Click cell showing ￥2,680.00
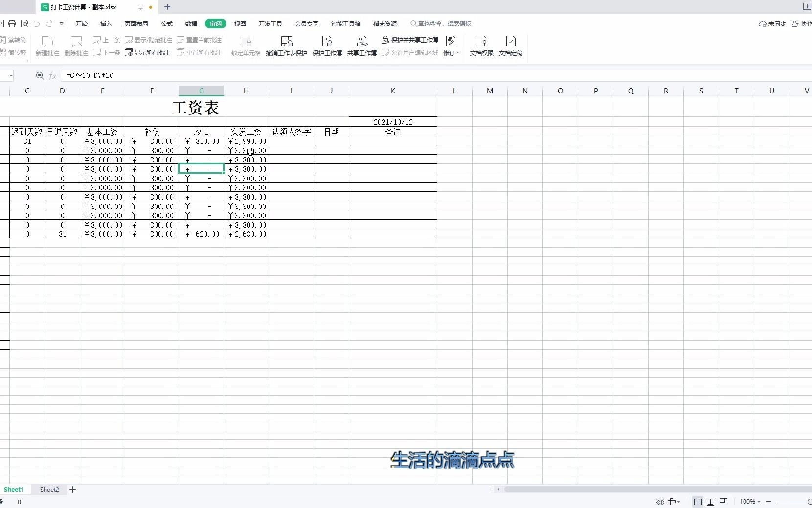Image resolution: width=812 pixels, height=508 pixels. point(246,234)
